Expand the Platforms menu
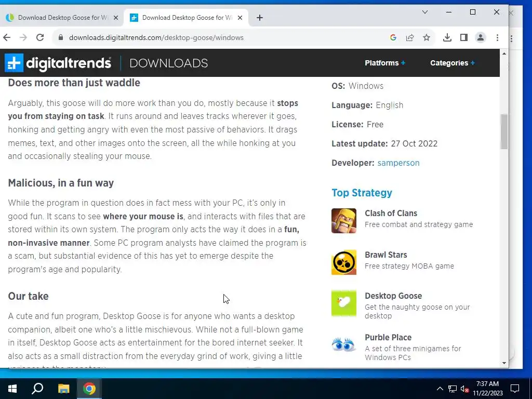The image size is (532, 399). (x=385, y=63)
